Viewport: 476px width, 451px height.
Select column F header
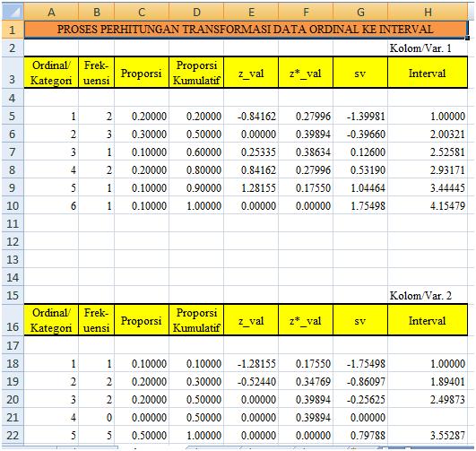(306, 13)
